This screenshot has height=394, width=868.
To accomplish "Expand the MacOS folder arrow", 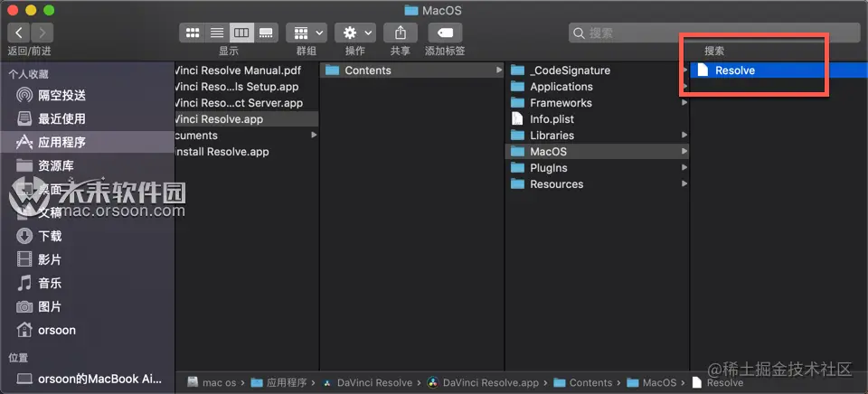I will click(684, 152).
